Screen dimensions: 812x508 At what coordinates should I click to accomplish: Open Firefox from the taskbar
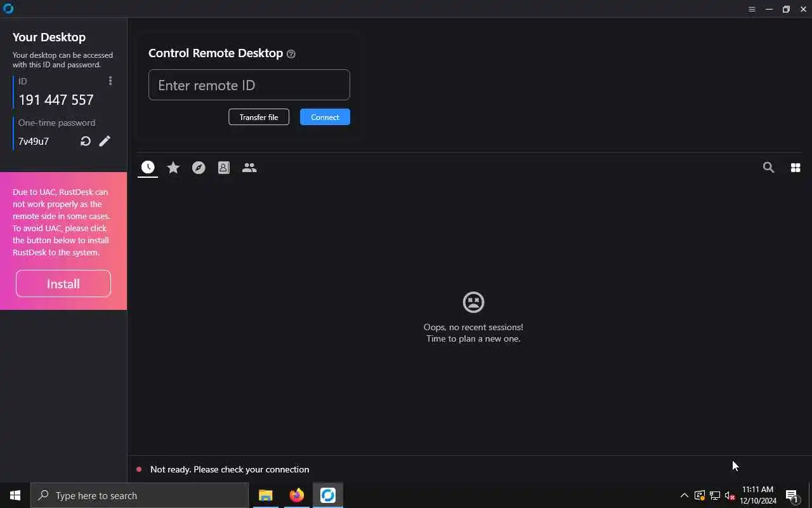pyautogui.click(x=296, y=495)
